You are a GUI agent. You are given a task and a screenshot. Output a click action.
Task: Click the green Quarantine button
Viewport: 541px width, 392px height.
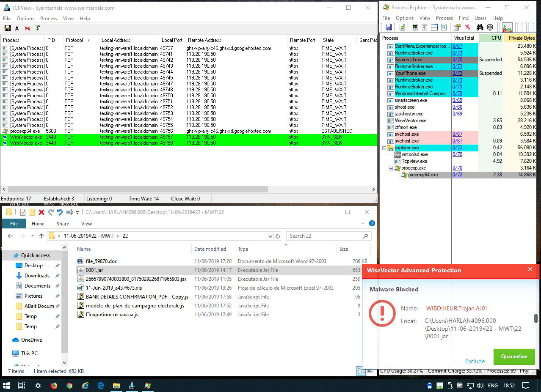click(x=514, y=356)
